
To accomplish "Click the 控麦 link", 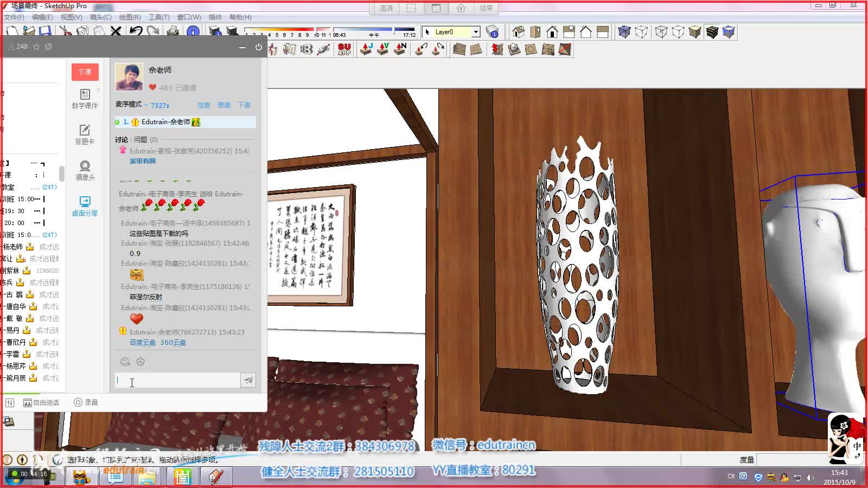I will click(x=204, y=105).
